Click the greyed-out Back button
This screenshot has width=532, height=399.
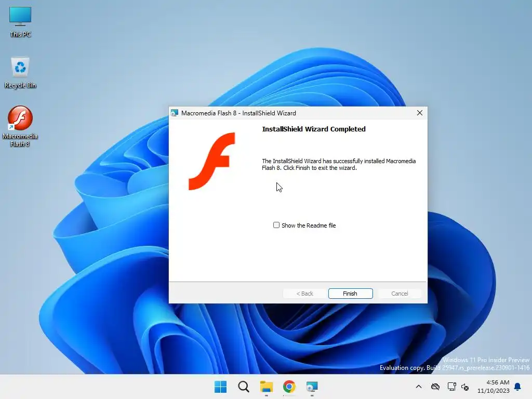304,294
